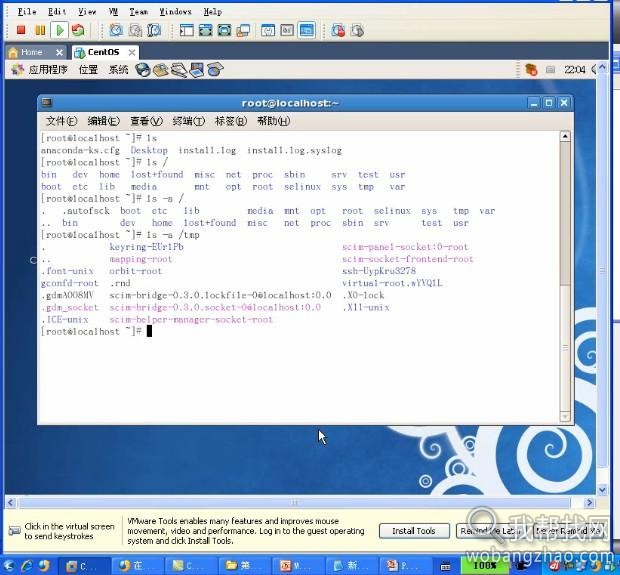Launch the email client icon in GNOME panel

point(161,70)
